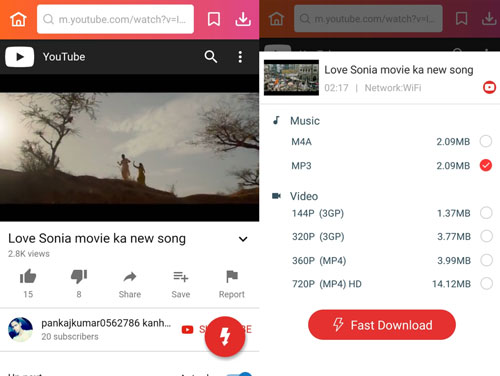Viewport: 500px width, 376px height.
Task: Open the downloads icon in left browser bar
Action: [243, 19]
